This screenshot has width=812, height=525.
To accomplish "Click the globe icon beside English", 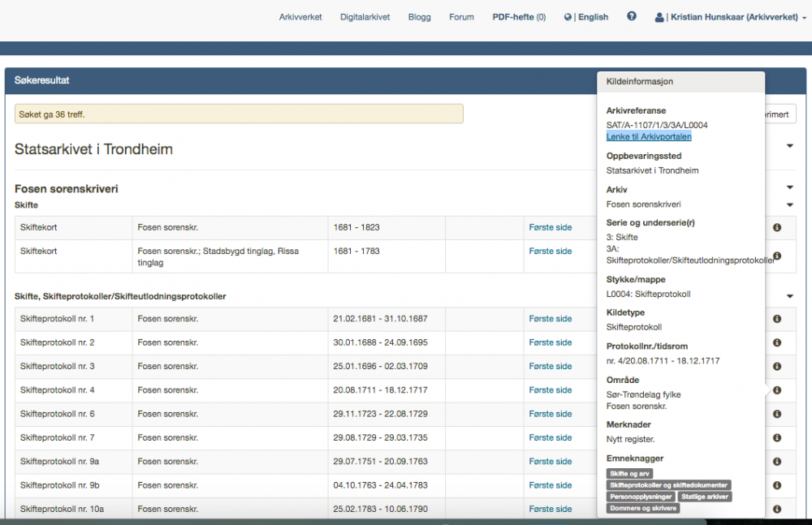I will (x=568, y=17).
